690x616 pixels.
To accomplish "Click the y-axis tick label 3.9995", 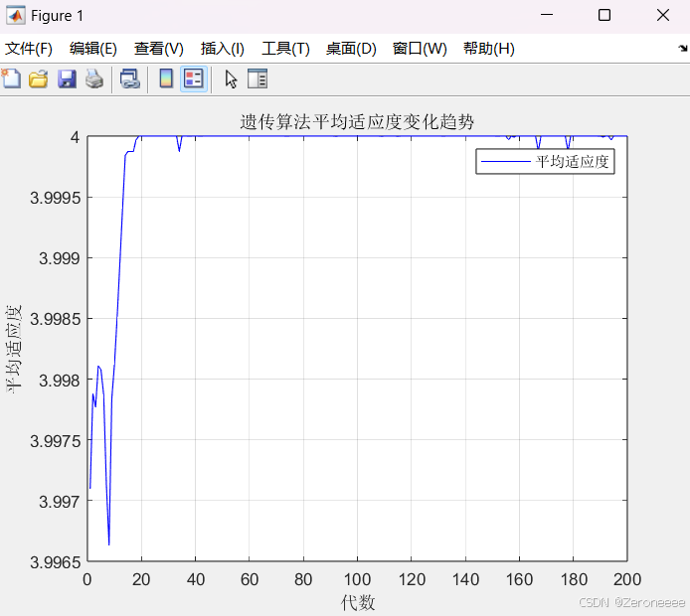I will 56,198.
